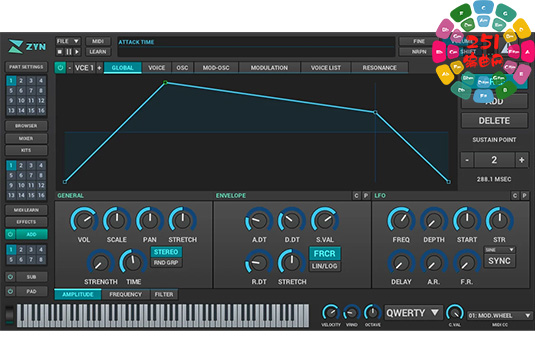The image size is (535, 363).
Task: Click the MIDI button near FILE
Action: [98, 41]
